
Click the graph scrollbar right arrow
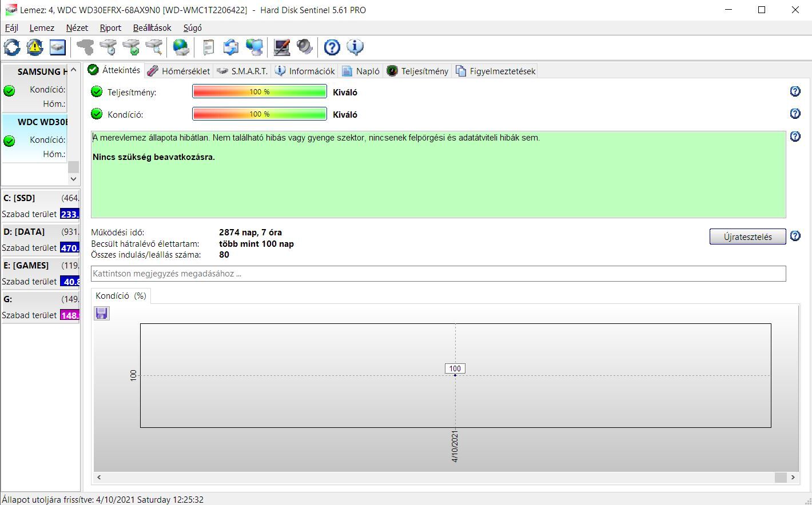[x=793, y=477]
